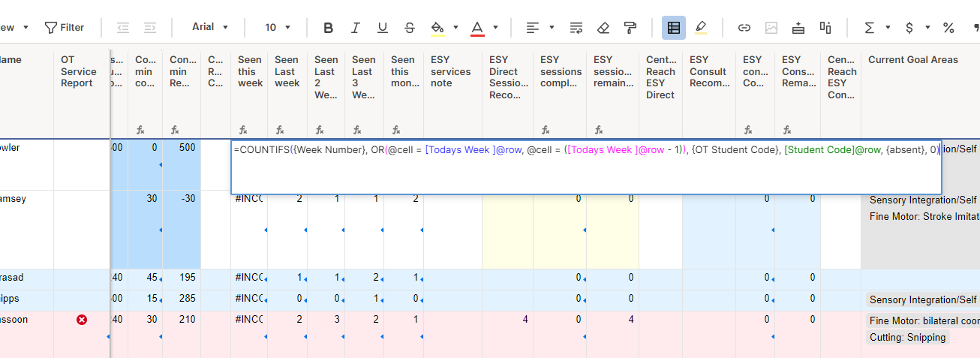Click the red error icon in OT Service Report
The image size is (980, 358).
[x=82, y=320]
